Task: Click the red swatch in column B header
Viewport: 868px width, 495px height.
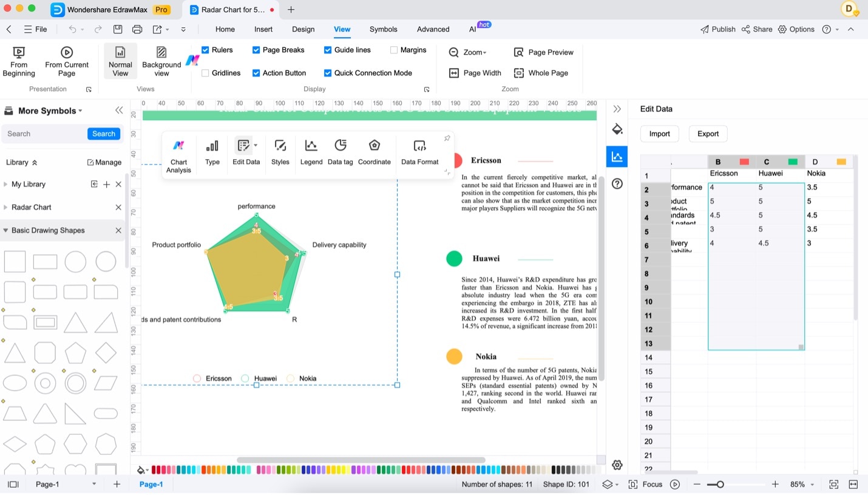Action: (x=744, y=162)
